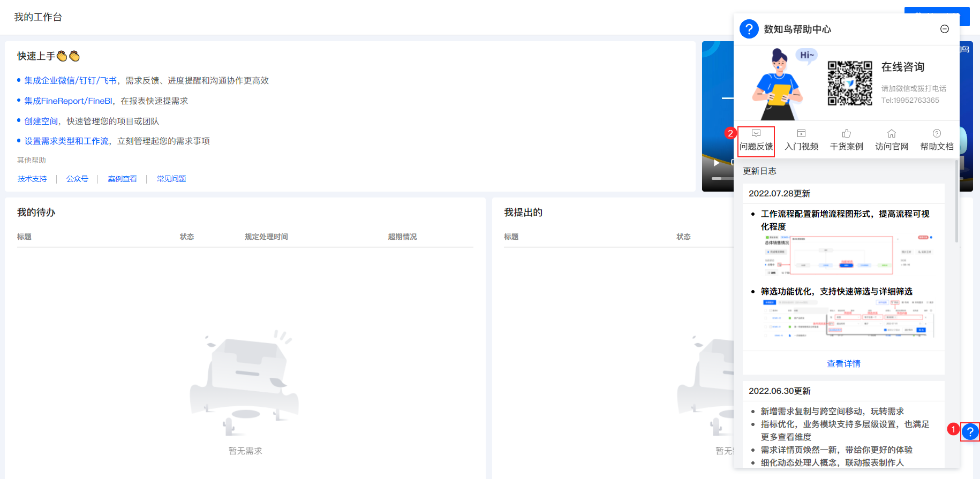Click 标题 column header in 我提出的
This screenshot has width=980, height=479.
click(511, 237)
